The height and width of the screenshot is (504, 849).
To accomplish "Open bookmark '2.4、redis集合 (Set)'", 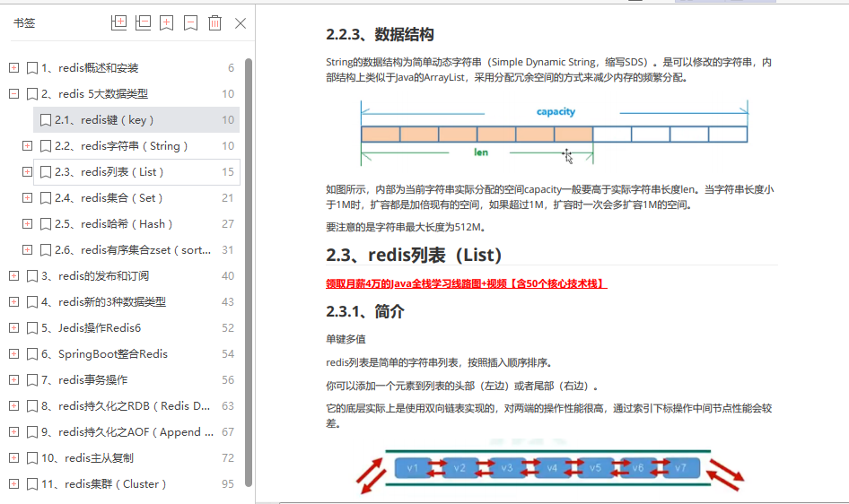I will click(109, 197).
